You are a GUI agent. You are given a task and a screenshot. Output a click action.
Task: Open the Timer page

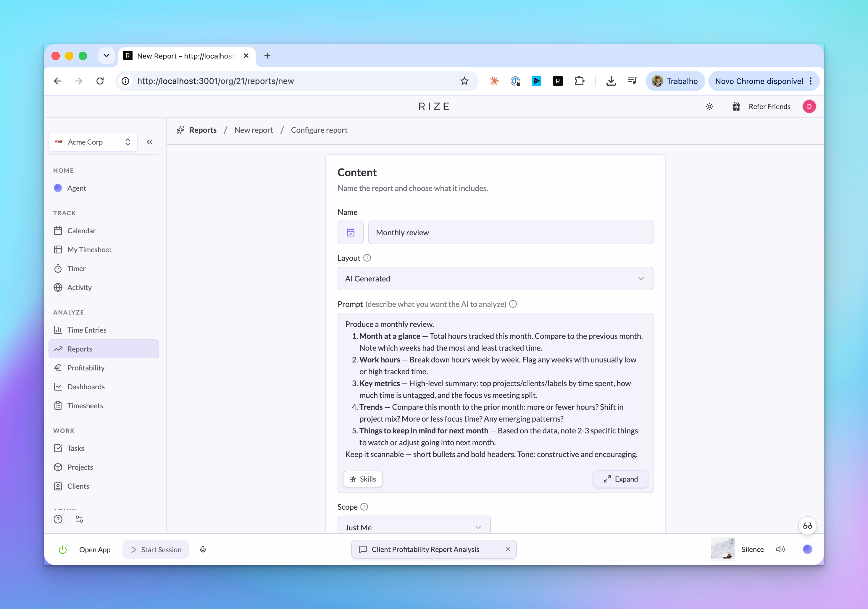click(104, 268)
